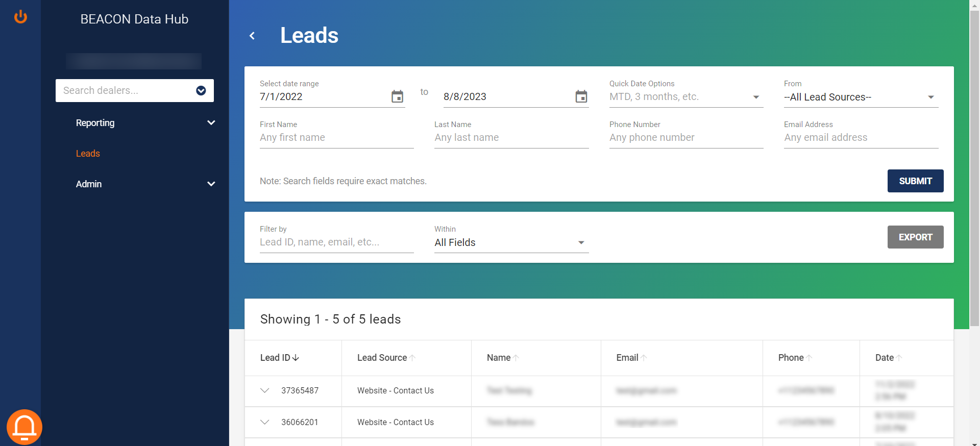Focus the Last Name field
The image size is (980, 446).
pyautogui.click(x=511, y=137)
